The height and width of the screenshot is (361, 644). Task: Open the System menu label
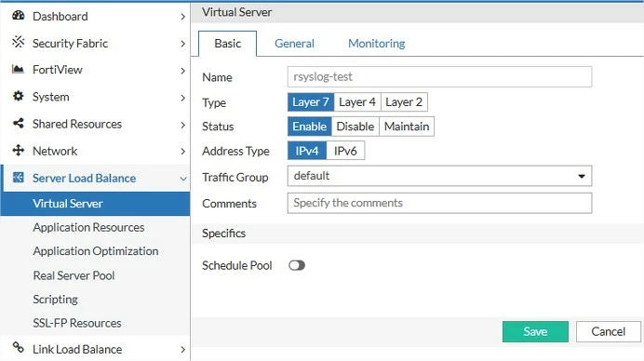click(x=51, y=97)
